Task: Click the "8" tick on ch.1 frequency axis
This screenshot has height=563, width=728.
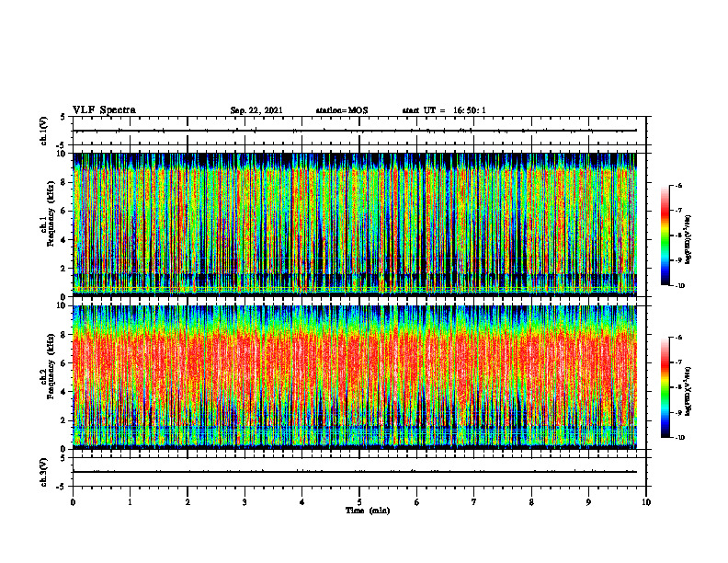Action: (63, 182)
